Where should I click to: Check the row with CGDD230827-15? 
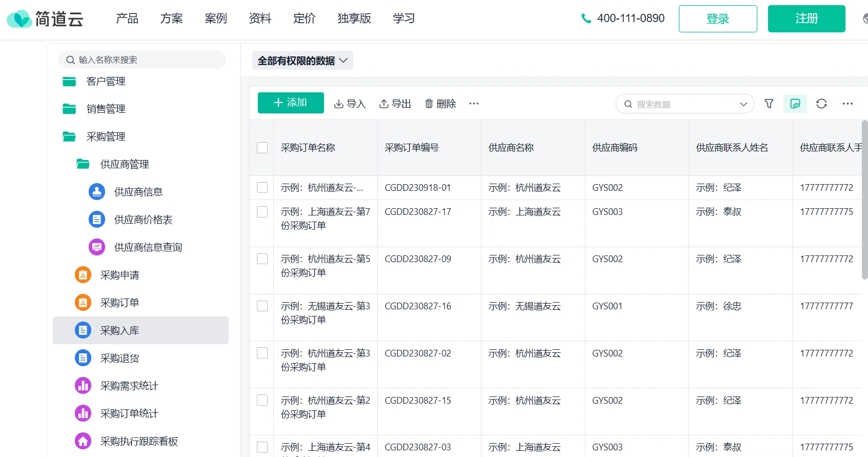[x=262, y=401]
